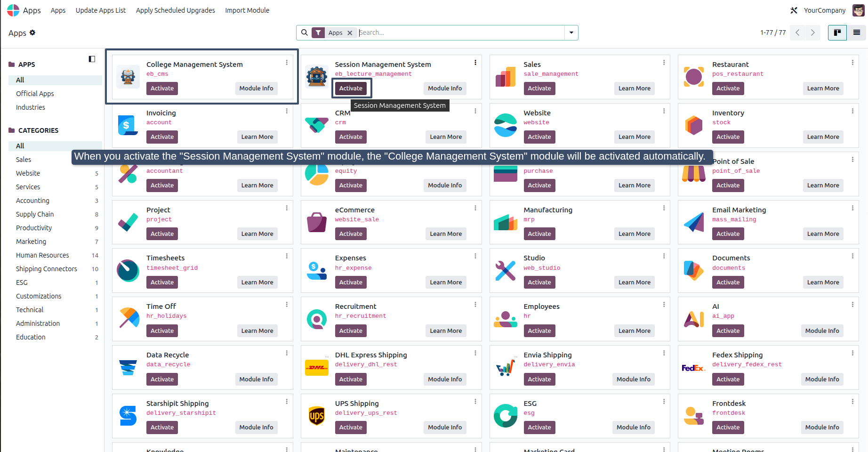Click the Inventory app icon

694,125
